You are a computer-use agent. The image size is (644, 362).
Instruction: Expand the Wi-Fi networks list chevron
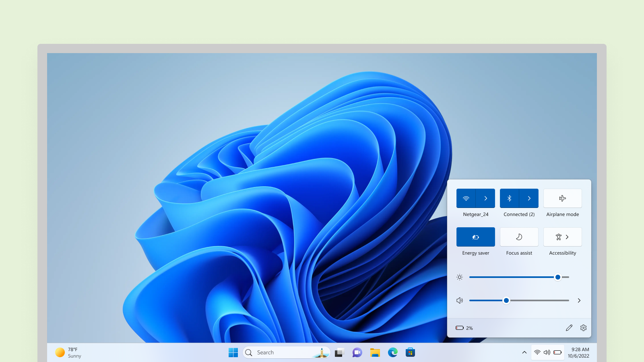(485, 198)
